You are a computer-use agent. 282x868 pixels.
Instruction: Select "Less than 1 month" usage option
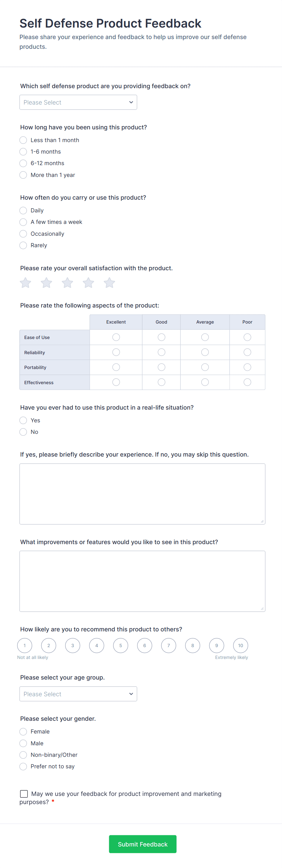click(x=23, y=140)
